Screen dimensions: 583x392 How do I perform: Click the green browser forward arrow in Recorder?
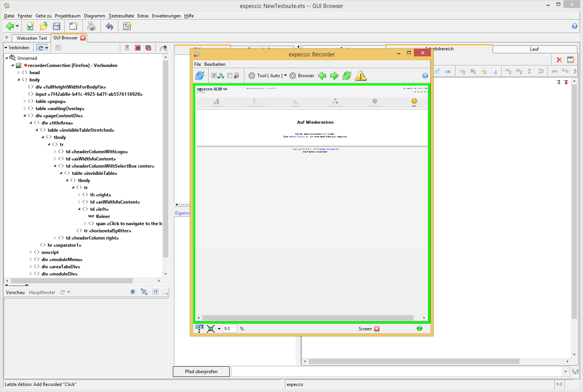point(334,76)
